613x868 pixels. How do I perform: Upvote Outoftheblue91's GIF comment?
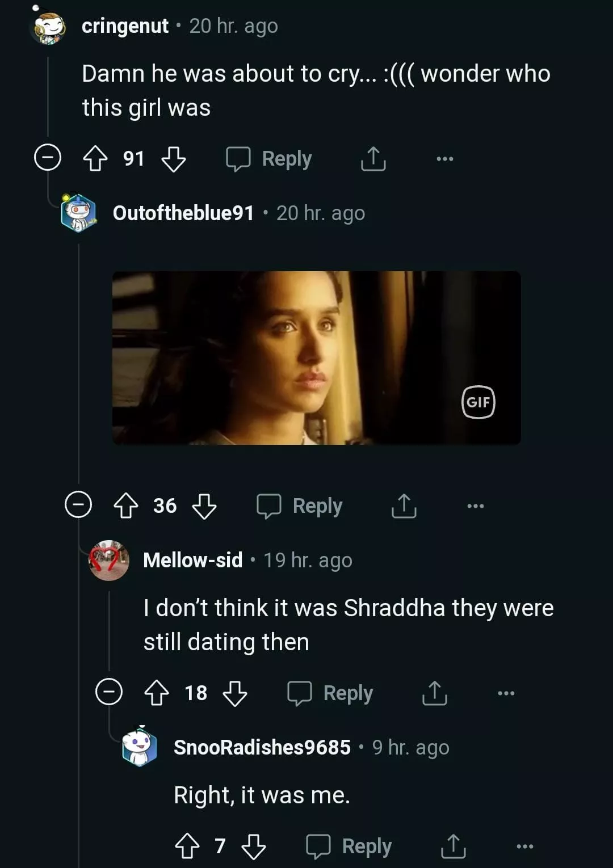point(126,505)
